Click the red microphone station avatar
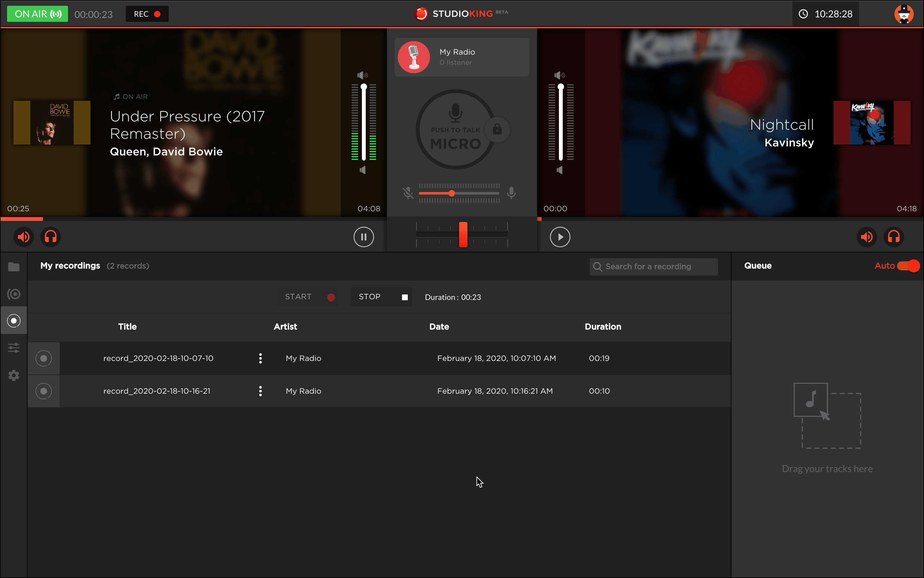Screen dimensions: 924x578 [414, 57]
